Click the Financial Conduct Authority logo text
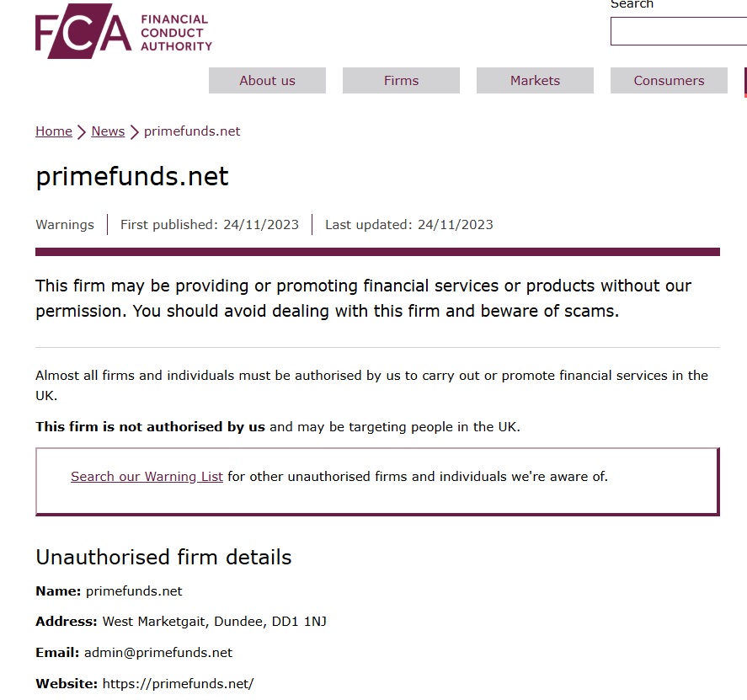Viewport: 747px width, 700px height. (x=176, y=32)
